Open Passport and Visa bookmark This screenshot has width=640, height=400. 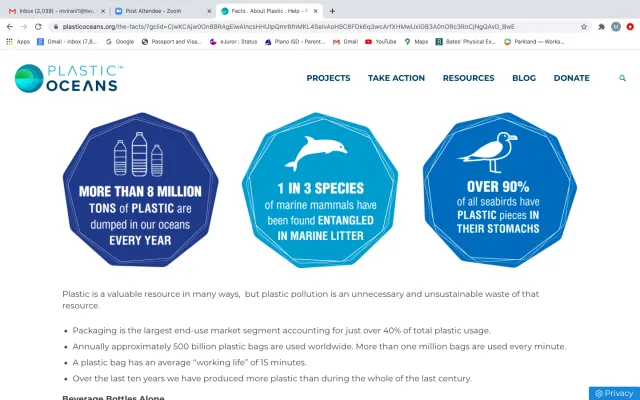(x=171, y=42)
